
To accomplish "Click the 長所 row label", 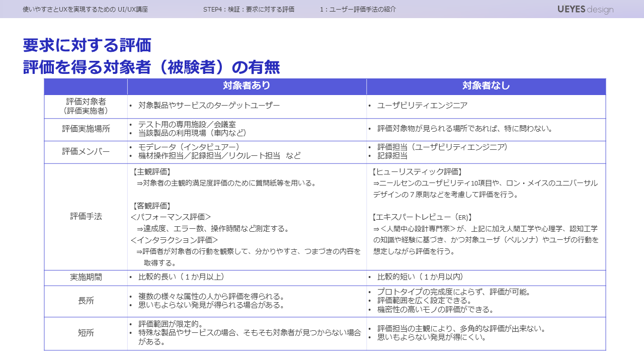I will (x=86, y=301).
